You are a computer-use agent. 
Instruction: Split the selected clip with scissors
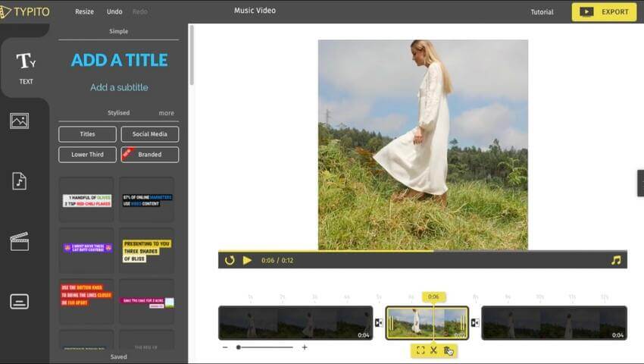click(x=433, y=350)
